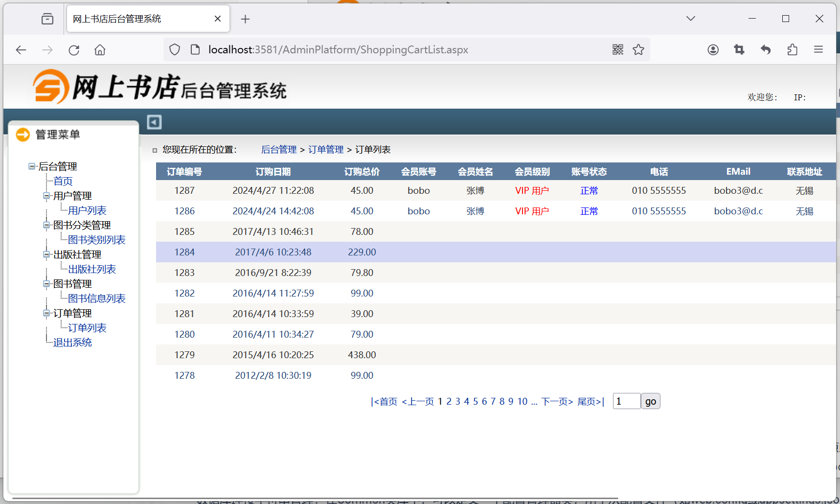This screenshot has height=504, width=840.
Task: Open the Firefox account icon
Action: tap(713, 49)
